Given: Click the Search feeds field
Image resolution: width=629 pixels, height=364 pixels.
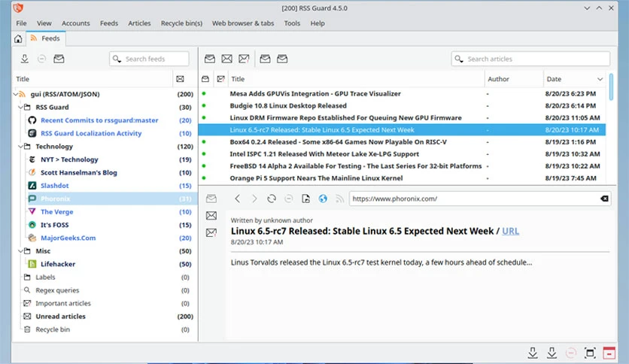Looking at the screenshot, I should point(149,59).
